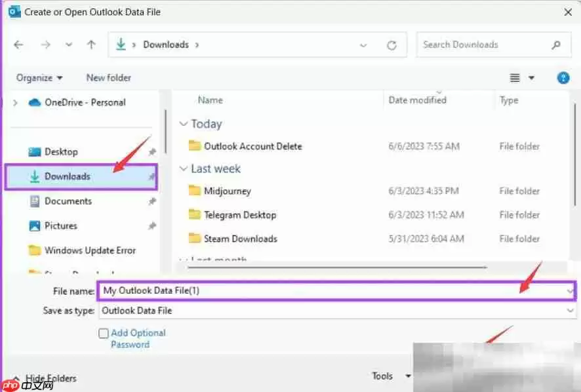The height and width of the screenshot is (392, 581).
Task: Open the Organize menu
Action: [39, 77]
